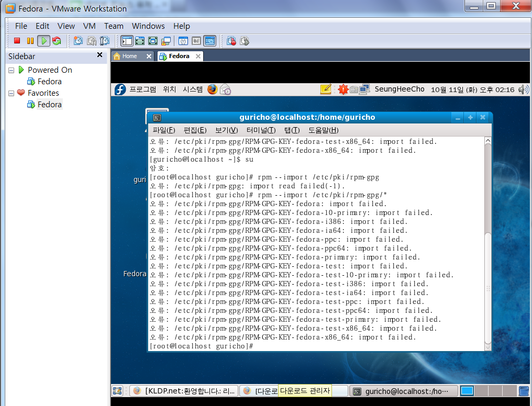Open the terminal 편집(E) menu

(195, 130)
